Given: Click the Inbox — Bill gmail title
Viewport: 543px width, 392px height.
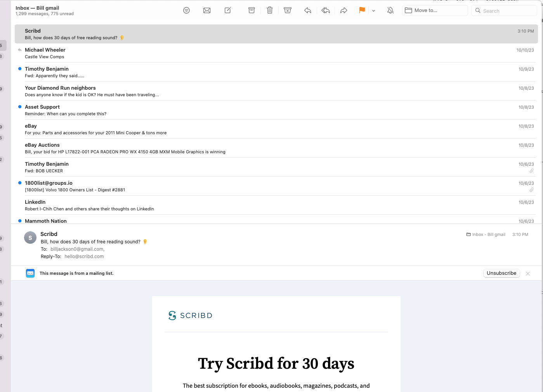Looking at the screenshot, I should 37,8.
